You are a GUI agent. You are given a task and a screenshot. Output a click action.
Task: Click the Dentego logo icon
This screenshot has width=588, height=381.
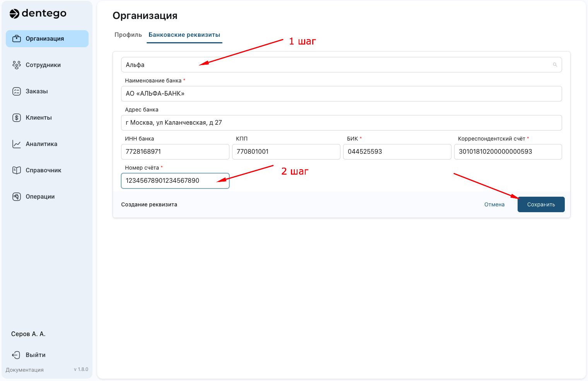click(x=14, y=14)
